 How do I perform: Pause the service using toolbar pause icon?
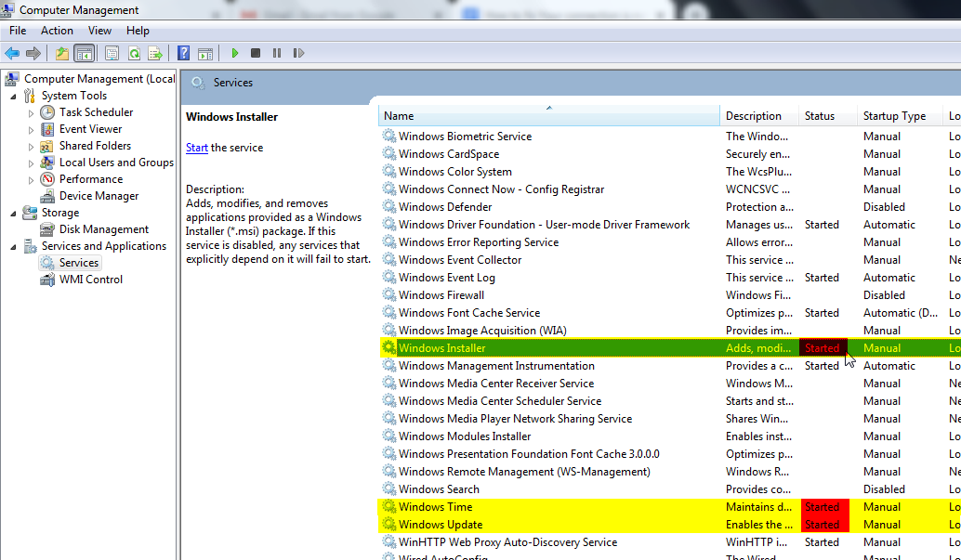click(x=277, y=53)
